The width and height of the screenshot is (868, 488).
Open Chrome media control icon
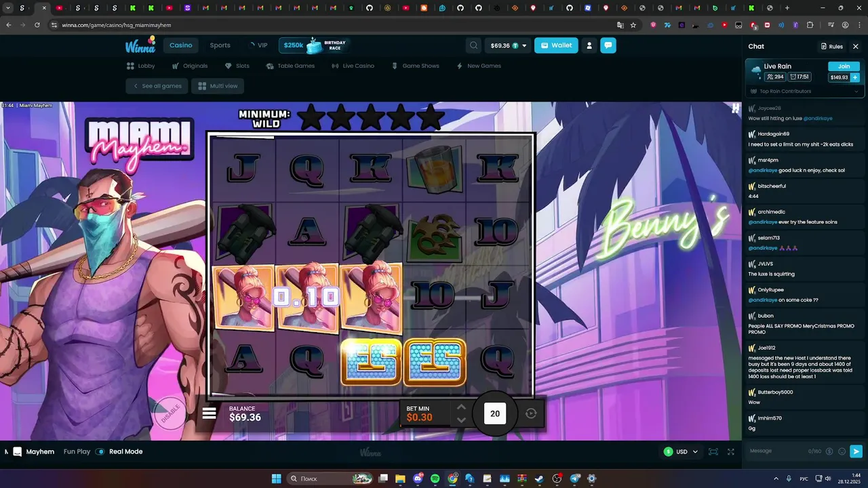click(x=831, y=25)
